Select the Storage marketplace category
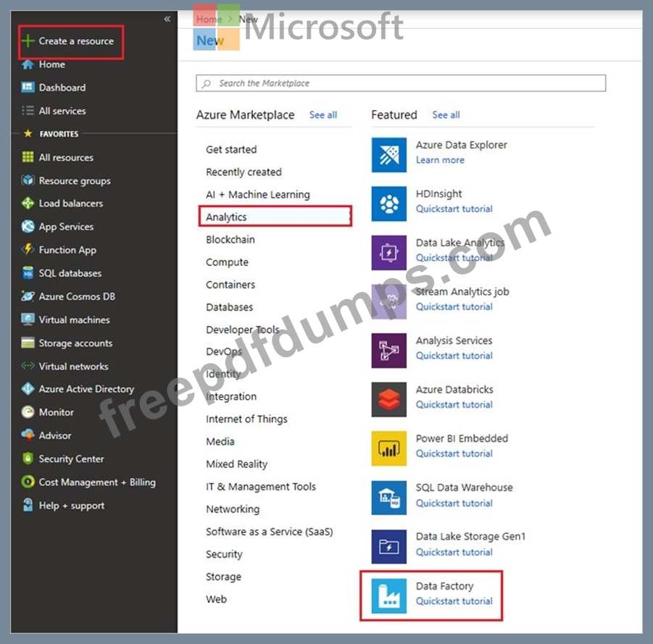Viewport: 653px width, 644px height. pos(223,577)
